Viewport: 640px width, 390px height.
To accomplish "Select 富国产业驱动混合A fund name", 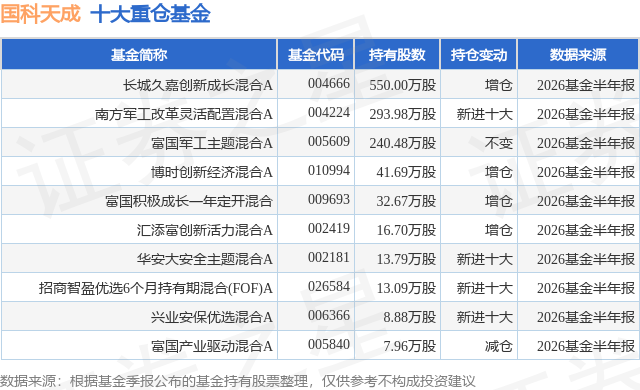I will click(x=212, y=346).
